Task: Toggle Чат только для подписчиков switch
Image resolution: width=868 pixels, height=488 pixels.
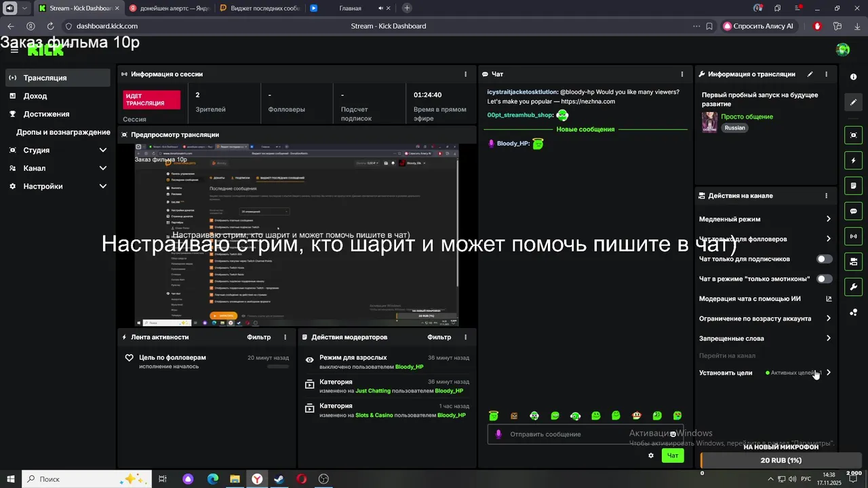Action: click(825, 259)
